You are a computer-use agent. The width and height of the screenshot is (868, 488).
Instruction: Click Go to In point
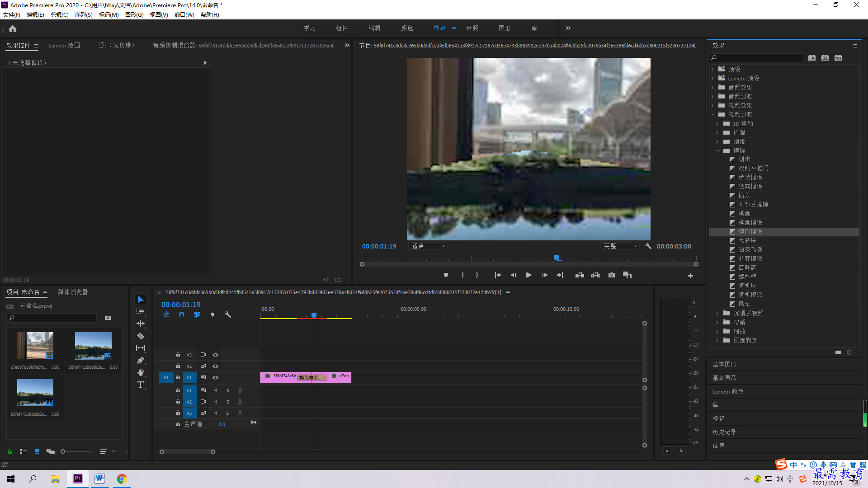click(x=497, y=275)
